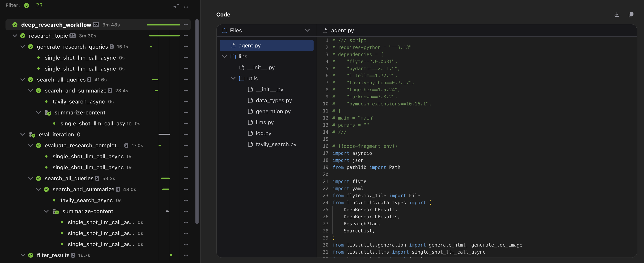Screen dimensions: 644x263
Task: Select tavily_search.py in the utils folder
Action: pyautogui.click(x=276, y=144)
